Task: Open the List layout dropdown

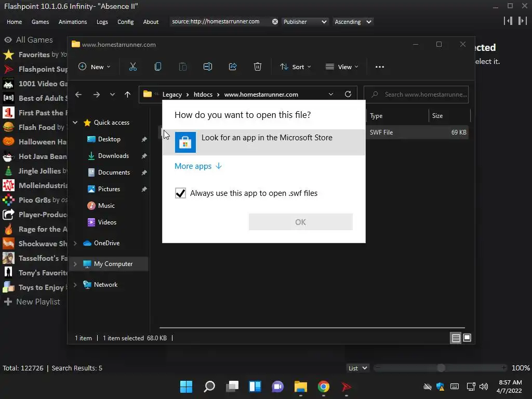Action: [357, 368]
